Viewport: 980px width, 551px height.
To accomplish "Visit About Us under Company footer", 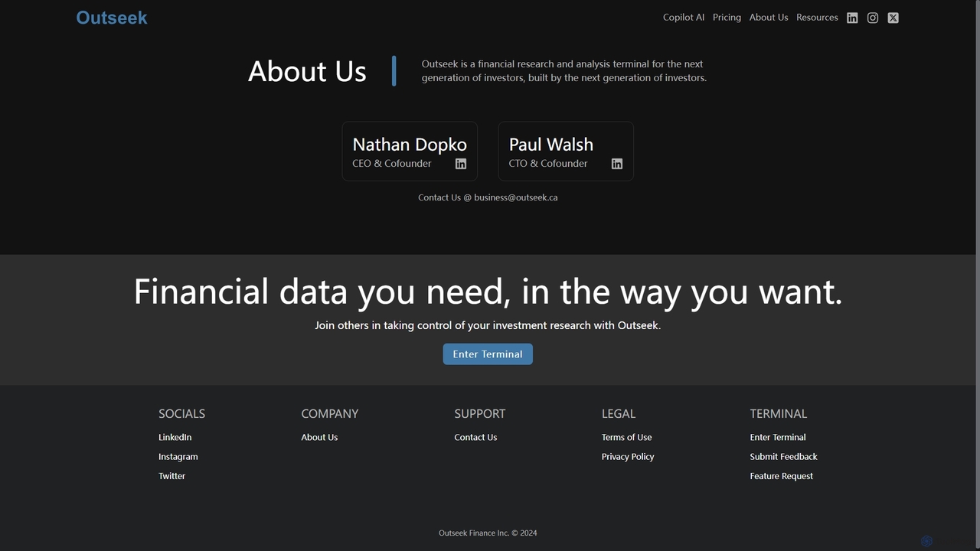I will (x=319, y=437).
